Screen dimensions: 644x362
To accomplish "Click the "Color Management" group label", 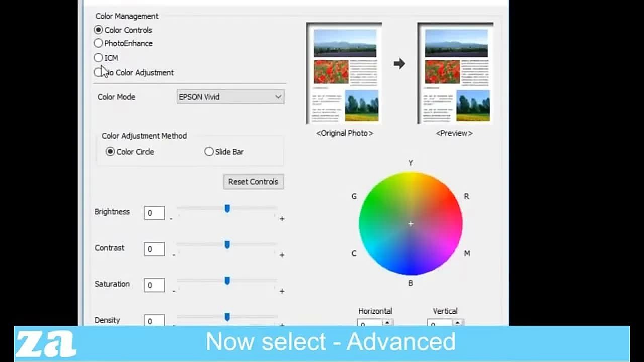I will tap(127, 17).
